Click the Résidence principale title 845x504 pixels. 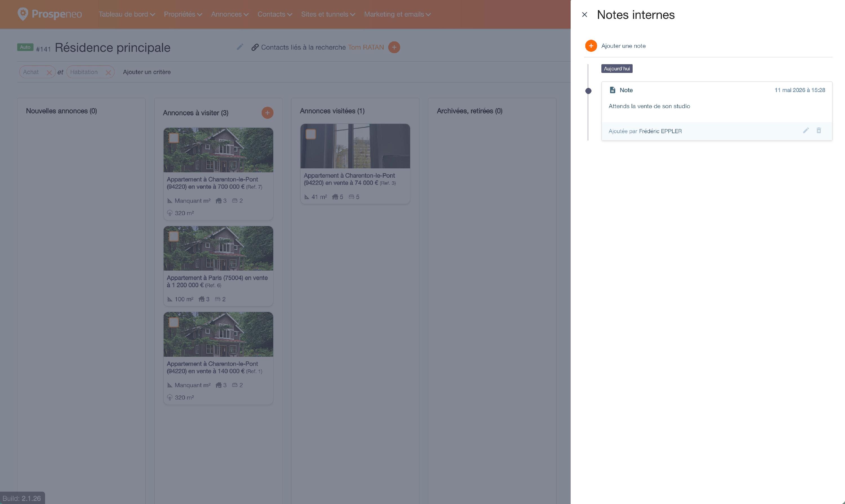coord(112,48)
